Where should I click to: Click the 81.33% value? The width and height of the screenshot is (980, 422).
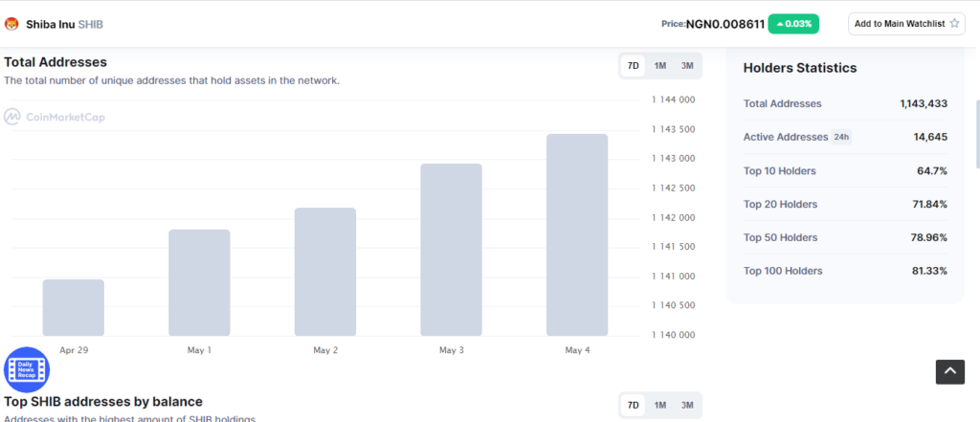[929, 271]
